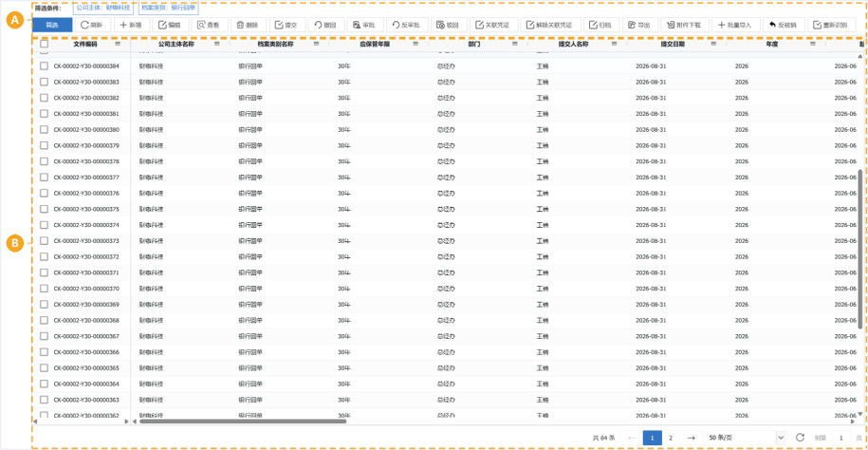Click the previous page arrow

click(x=631, y=438)
